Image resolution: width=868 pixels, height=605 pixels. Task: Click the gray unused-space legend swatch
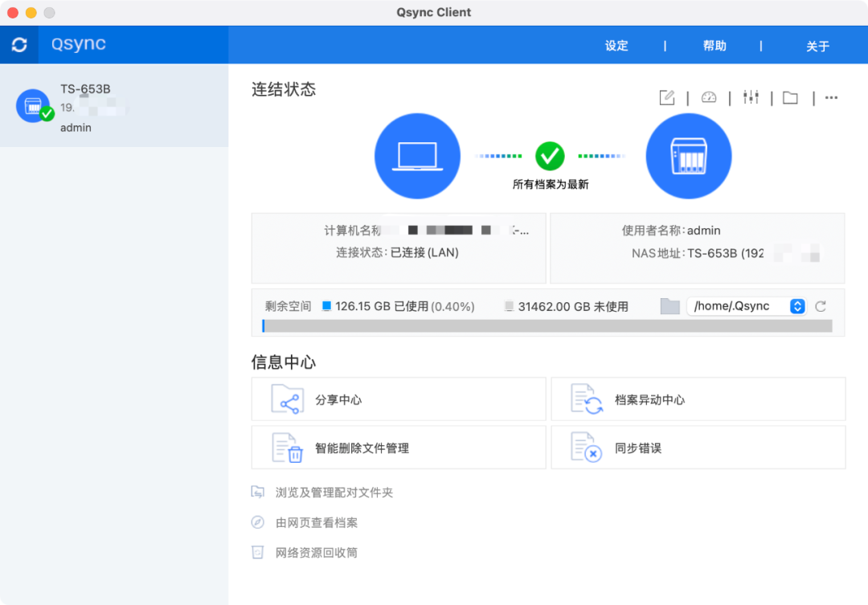[x=509, y=305]
